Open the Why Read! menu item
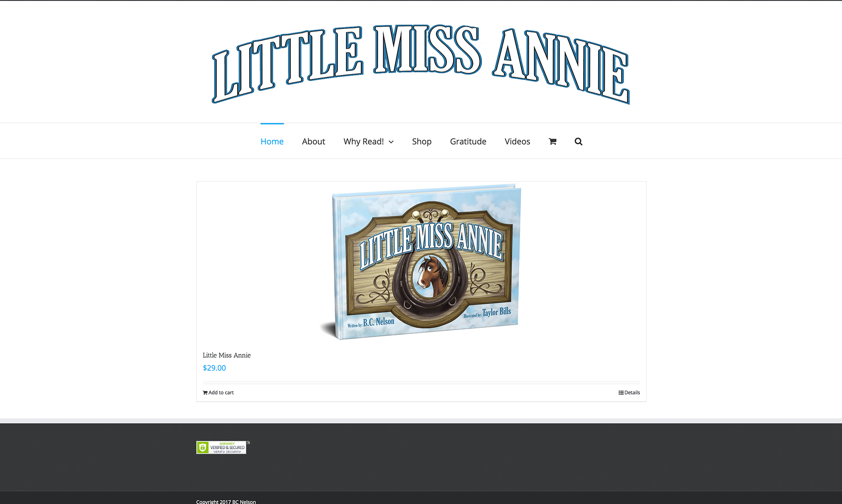This screenshot has width=842, height=504. click(368, 142)
